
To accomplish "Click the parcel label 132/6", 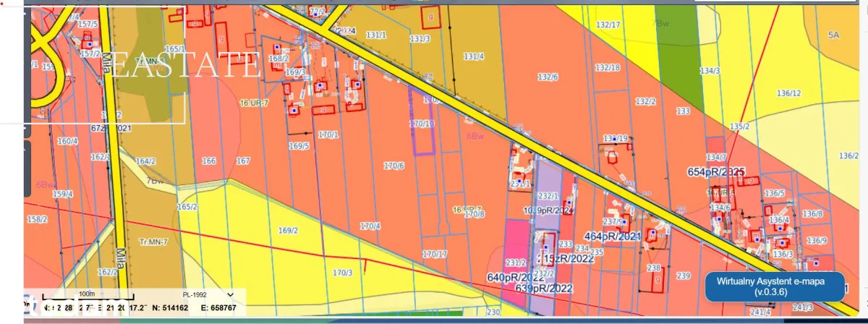I will 548,77.
